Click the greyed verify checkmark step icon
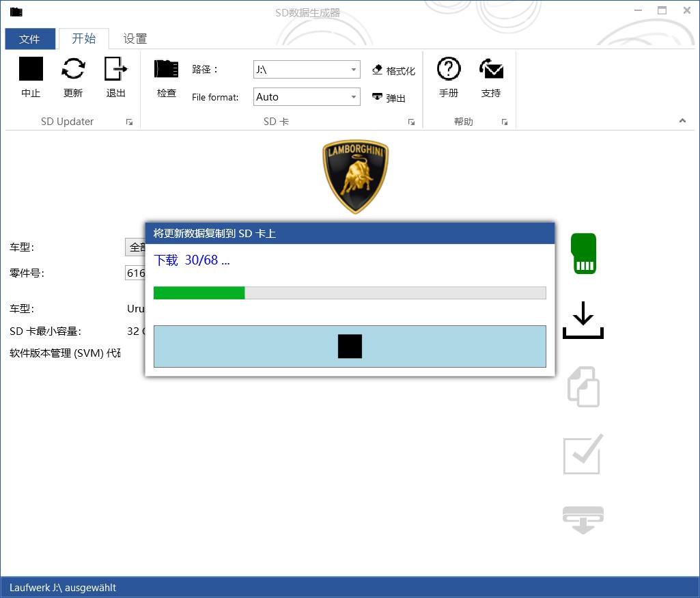 pos(583,454)
